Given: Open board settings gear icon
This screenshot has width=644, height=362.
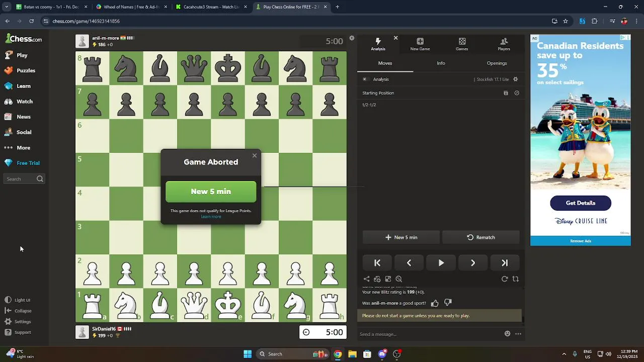Looking at the screenshot, I should point(352,38).
